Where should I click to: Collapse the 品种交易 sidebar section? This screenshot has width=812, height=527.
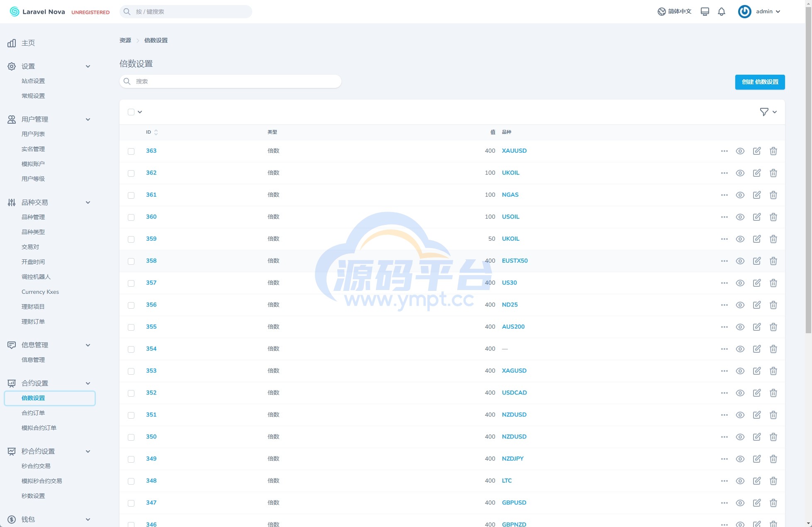(88, 203)
